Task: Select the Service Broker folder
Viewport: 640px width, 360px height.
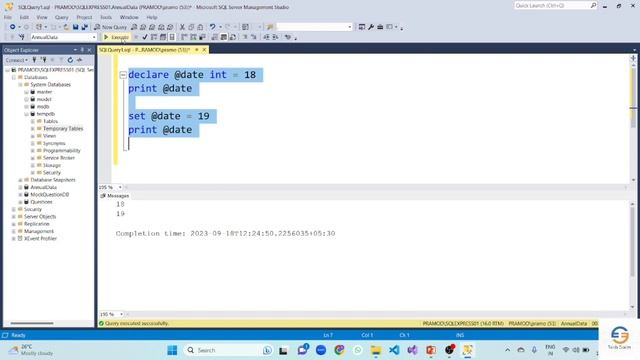Action: click(x=59, y=158)
